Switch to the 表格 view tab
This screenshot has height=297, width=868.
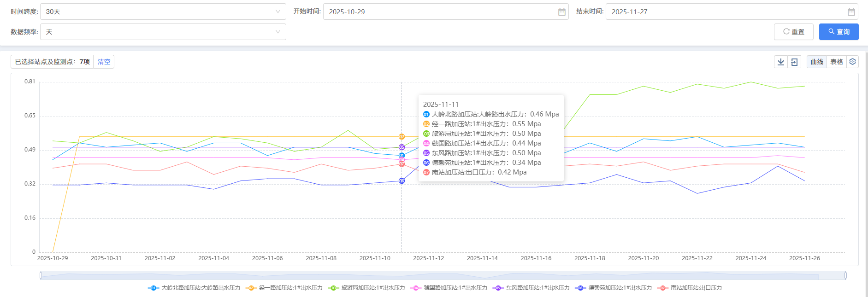[x=836, y=62]
